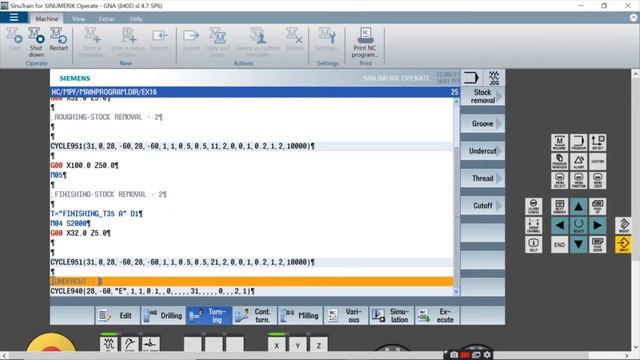
Task: Open Stock removal softkey submenu
Action: [x=482, y=96]
